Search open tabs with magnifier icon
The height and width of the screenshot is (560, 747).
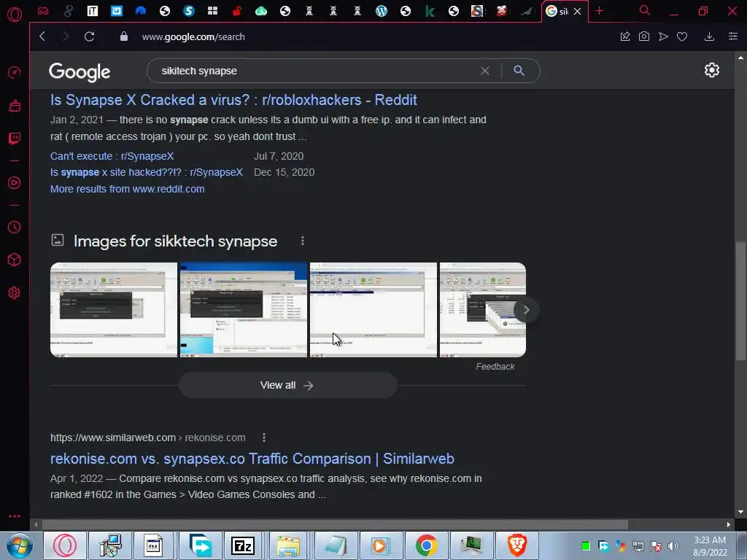pyautogui.click(x=645, y=10)
